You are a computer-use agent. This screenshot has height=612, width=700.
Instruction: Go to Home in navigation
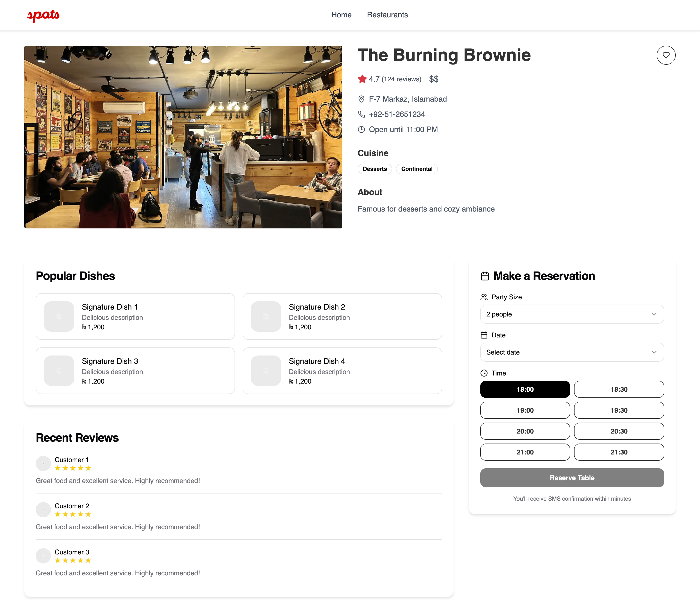tap(341, 15)
